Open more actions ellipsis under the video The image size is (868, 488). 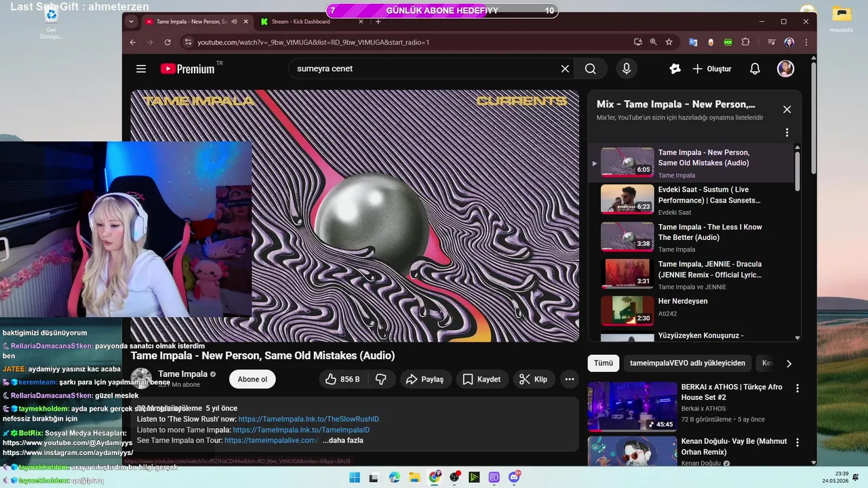coord(570,380)
